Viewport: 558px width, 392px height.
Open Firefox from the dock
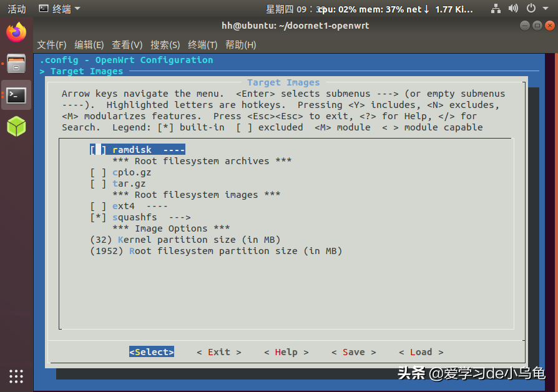(x=16, y=32)
